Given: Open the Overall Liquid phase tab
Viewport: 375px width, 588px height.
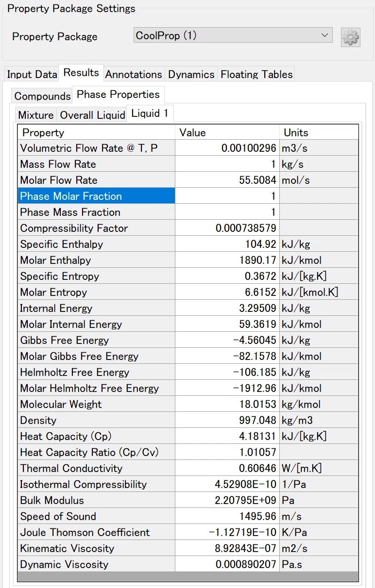Looking at the screenshot, I should click(x=92, y=115).
